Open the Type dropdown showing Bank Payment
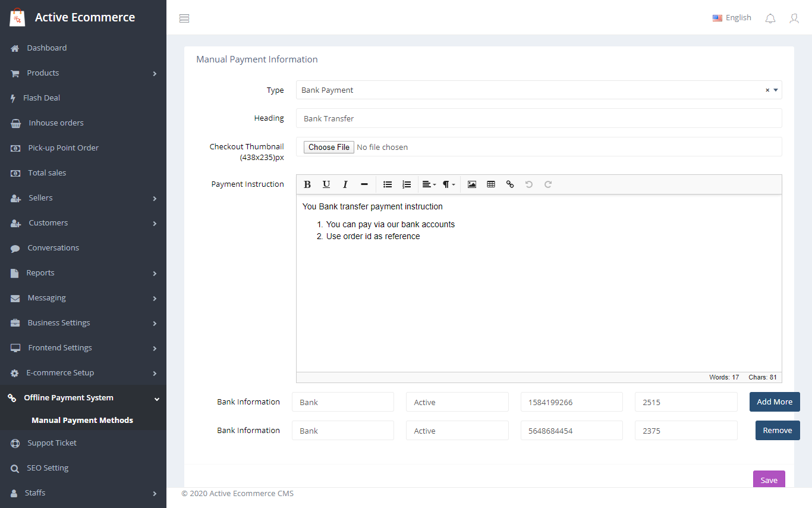The height and width of the screenshot is (508, 812). click(x=529, y=90)
